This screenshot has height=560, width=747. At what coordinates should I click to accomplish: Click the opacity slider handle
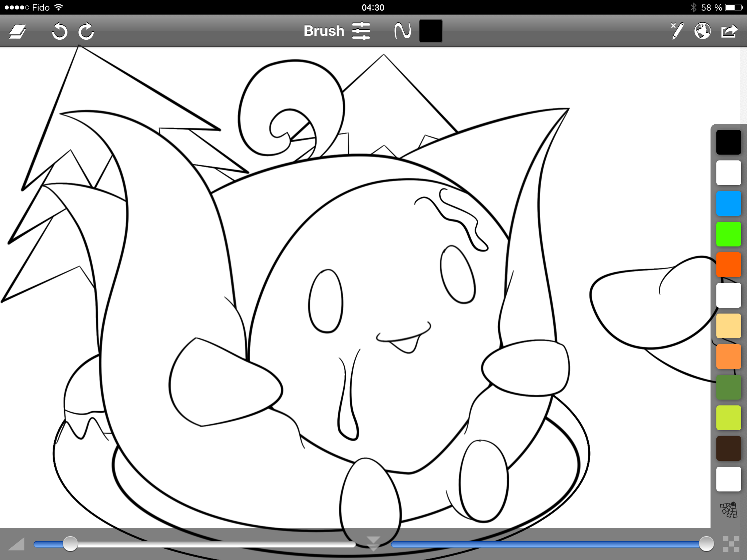pyautogui.click(x=706, y=544)
